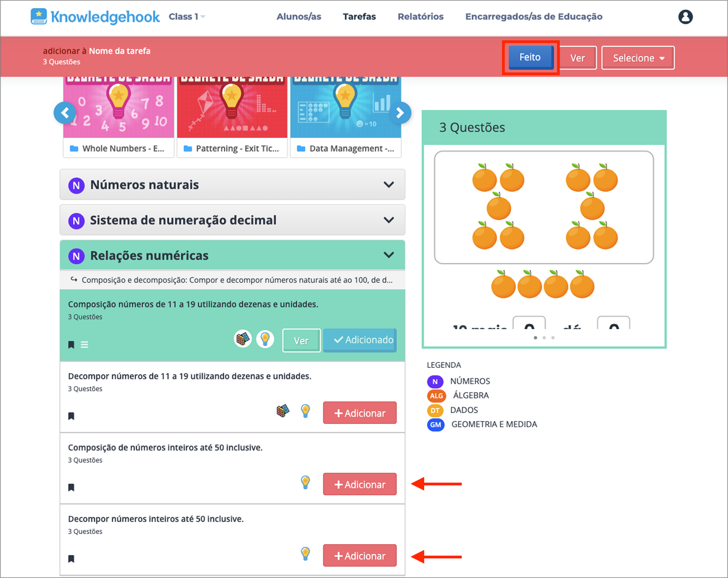Open the user profile icon
This screenshot has width=728, height=578.
coord(686,17)
